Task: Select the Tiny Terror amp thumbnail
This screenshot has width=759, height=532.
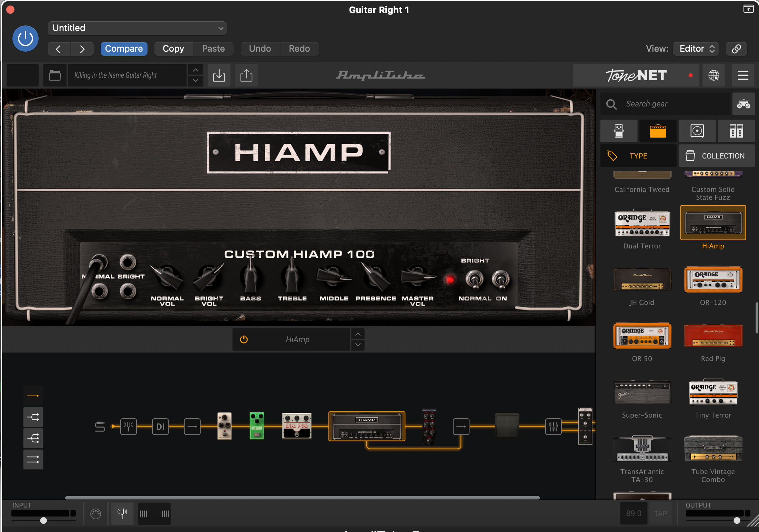Action: (x=713, y=392)
